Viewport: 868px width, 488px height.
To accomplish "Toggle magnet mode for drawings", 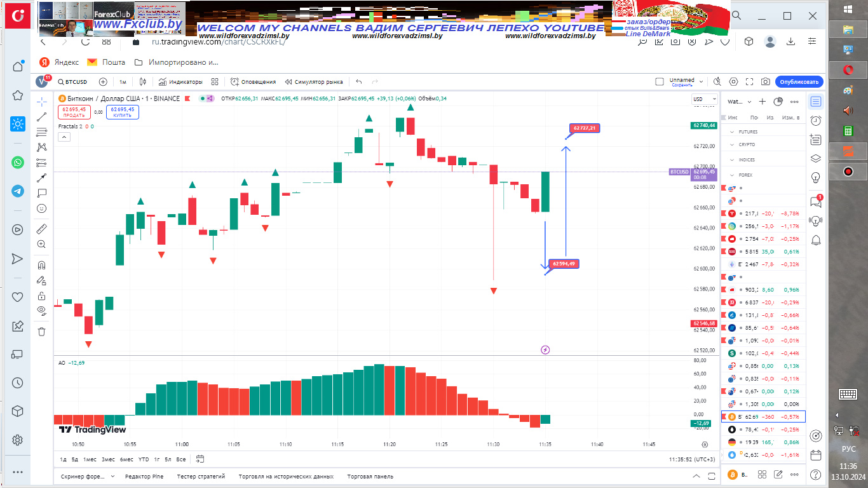I will (x=42, y=265).
